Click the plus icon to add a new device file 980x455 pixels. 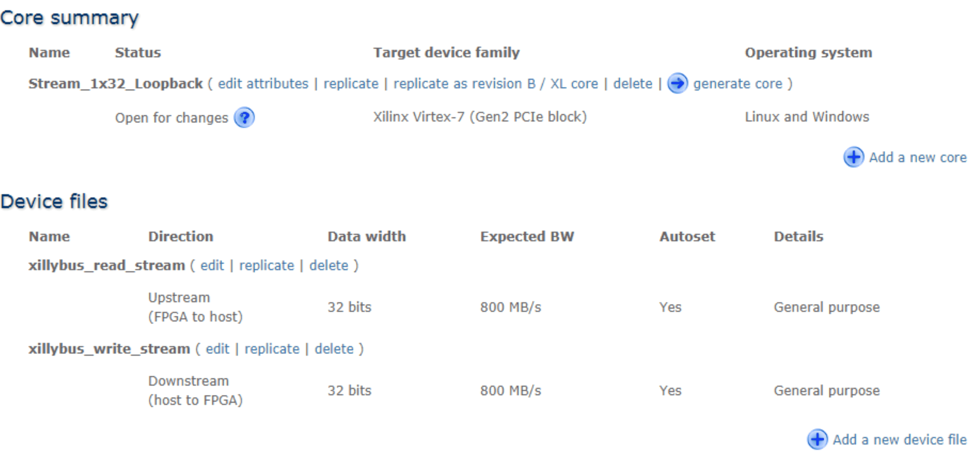[x=818, y=439]
